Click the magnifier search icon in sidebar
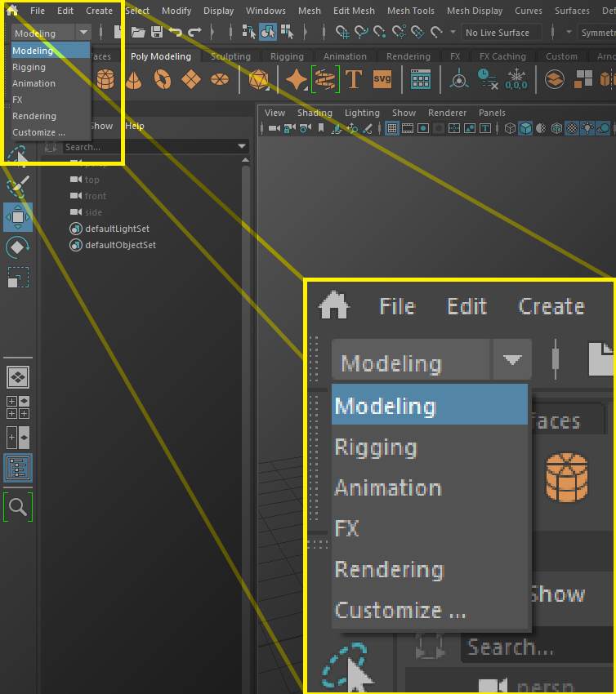 click(18, 507)
